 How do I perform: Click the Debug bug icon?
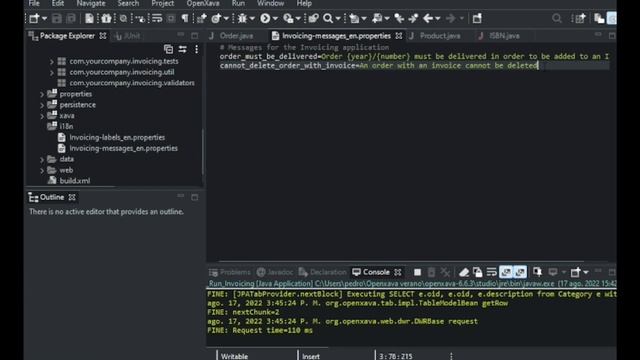(x=242, y=18)
